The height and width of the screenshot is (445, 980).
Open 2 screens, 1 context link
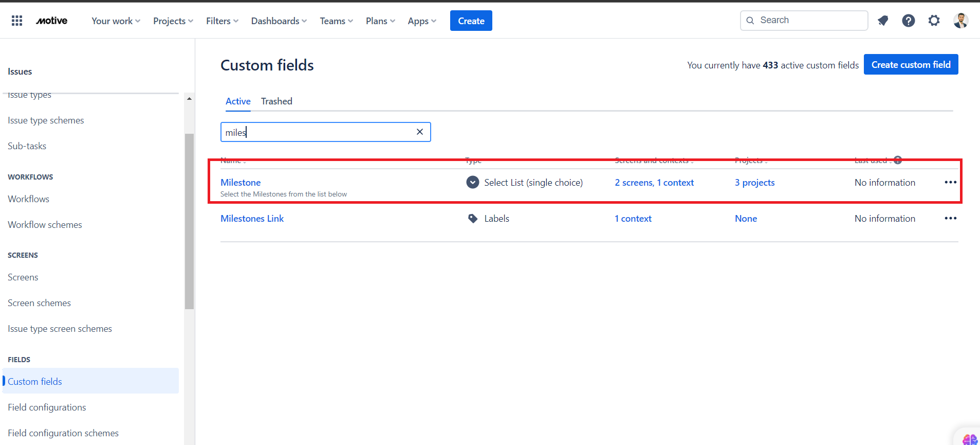tap(654, 183)
